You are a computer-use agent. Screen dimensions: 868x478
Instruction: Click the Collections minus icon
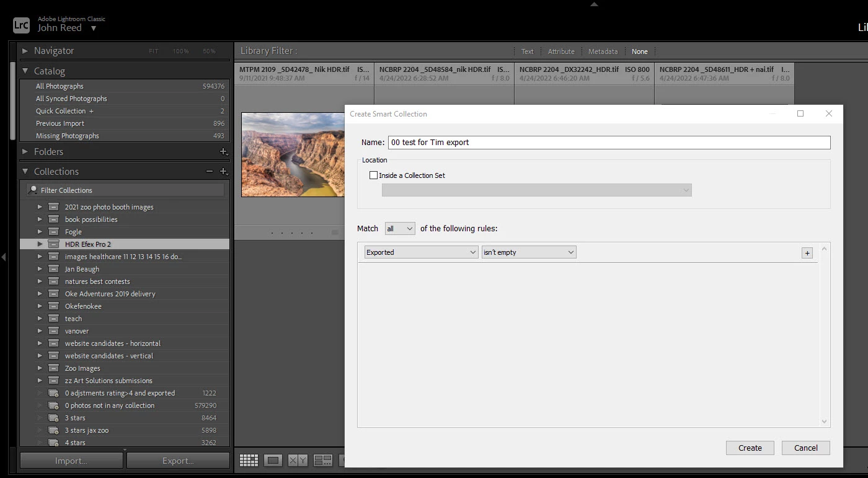(x=210, y=171)
